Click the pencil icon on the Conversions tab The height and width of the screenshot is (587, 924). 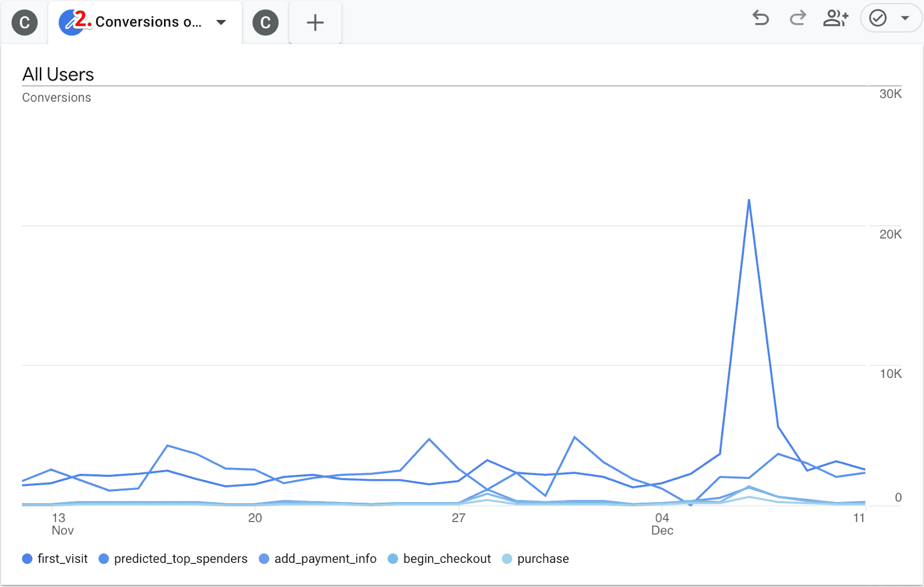[71, 23]
